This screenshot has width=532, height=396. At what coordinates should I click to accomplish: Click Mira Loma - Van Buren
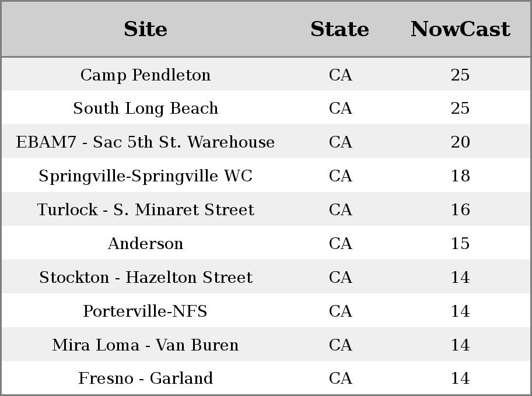145,345
